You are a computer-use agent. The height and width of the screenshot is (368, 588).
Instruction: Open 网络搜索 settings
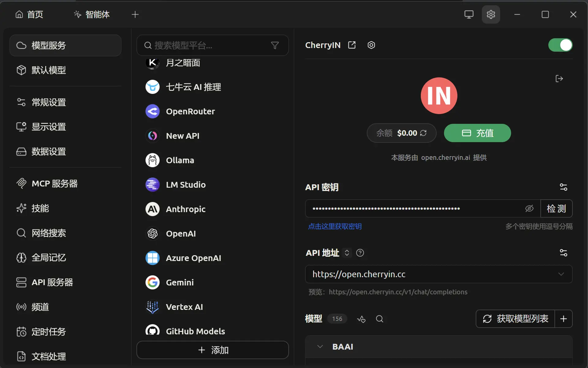tap(66, 233)
